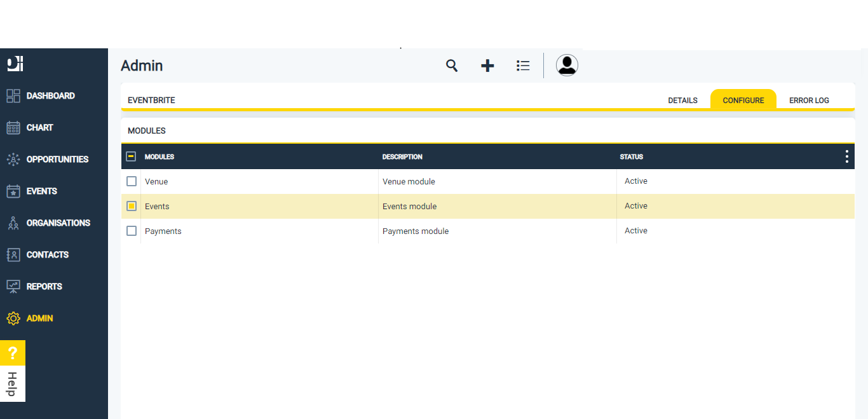
Task: Click the Chart calendar icon
Action: pos(13,128)
